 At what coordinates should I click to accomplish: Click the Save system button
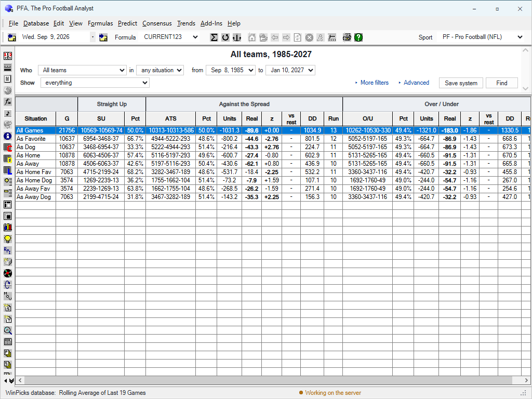coord(461,83)
